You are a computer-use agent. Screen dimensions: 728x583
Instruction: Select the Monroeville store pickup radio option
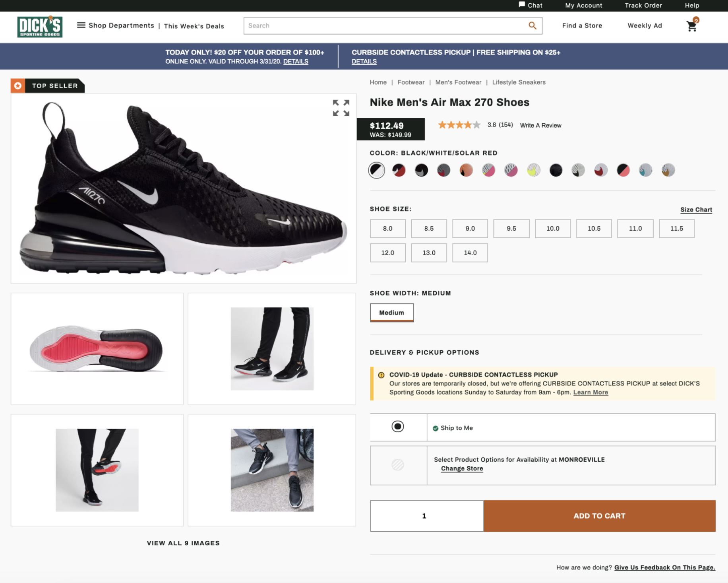click(x=397, y=464)
